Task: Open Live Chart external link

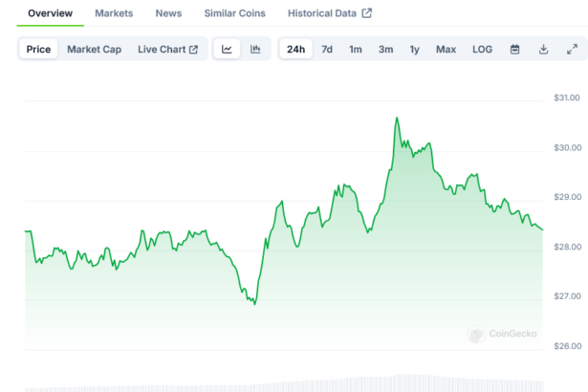Action: point(167,49)
